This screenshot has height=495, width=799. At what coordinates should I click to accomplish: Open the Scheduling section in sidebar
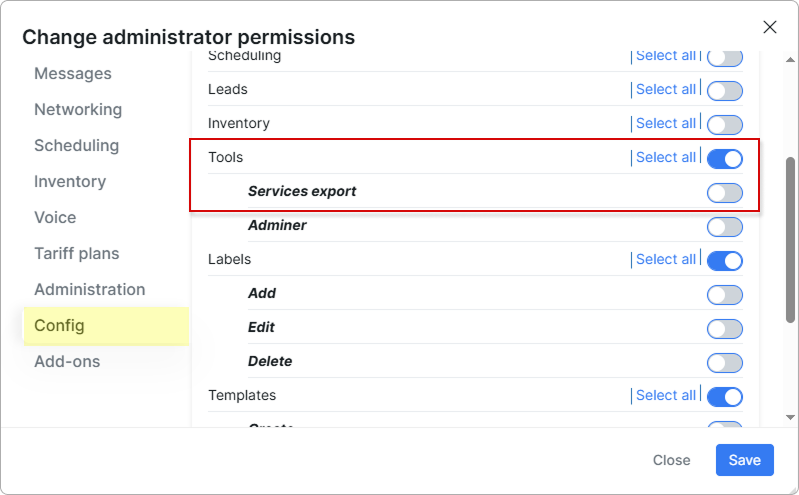[76, 145]
